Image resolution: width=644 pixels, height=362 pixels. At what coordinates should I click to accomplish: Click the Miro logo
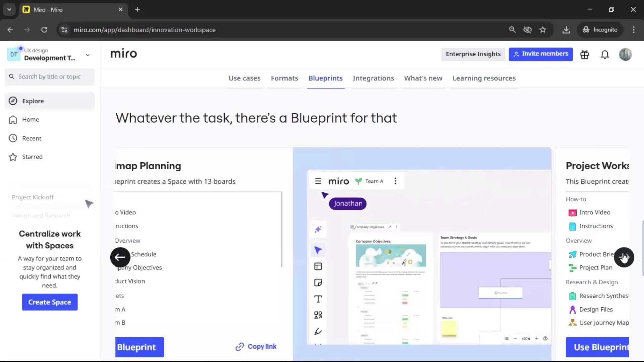[x=123, y=54]
